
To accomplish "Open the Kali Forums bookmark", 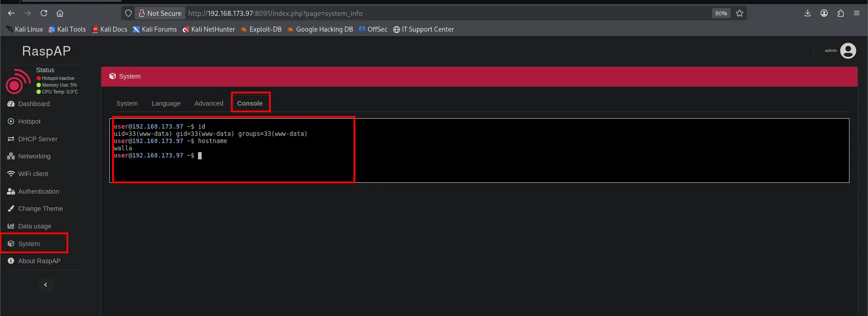I will 155,29.
